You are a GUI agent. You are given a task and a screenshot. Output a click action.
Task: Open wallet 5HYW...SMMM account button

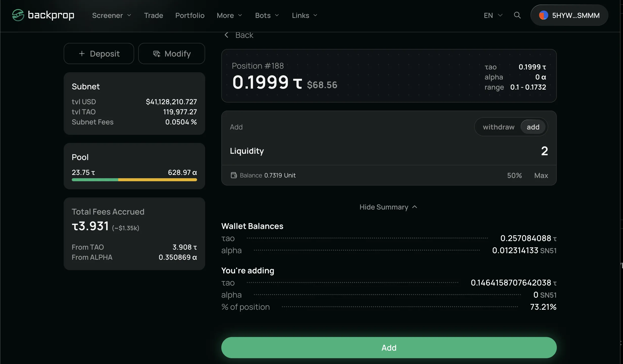(569, 15)
